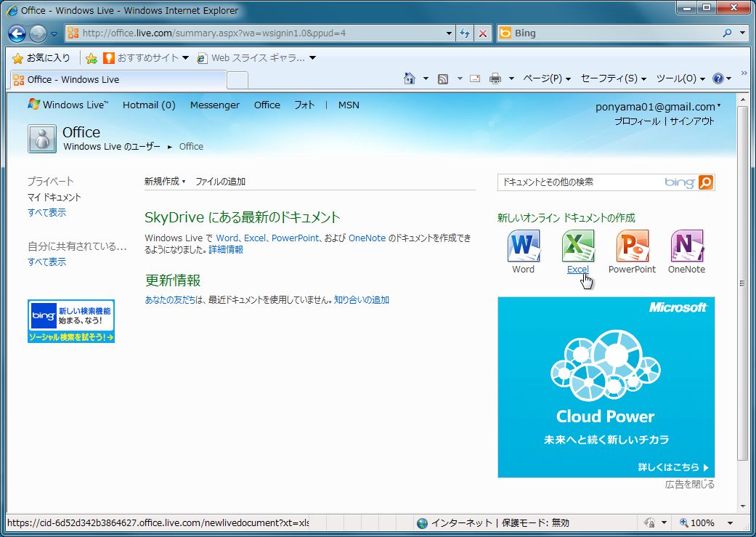Click the Bing toolbar search field

click(x=609, y=33)
